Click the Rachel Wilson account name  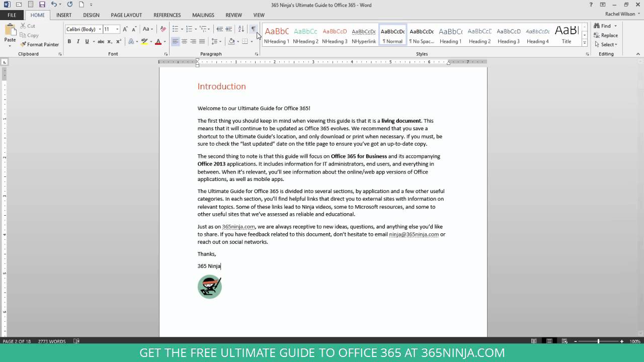[620, 14]
